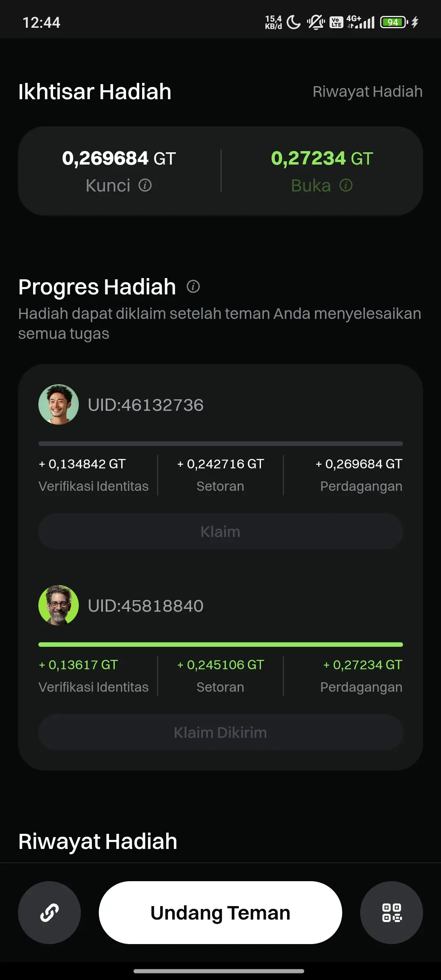Tap the gray progress bar for UID:46132736

(x=220, y=443)
